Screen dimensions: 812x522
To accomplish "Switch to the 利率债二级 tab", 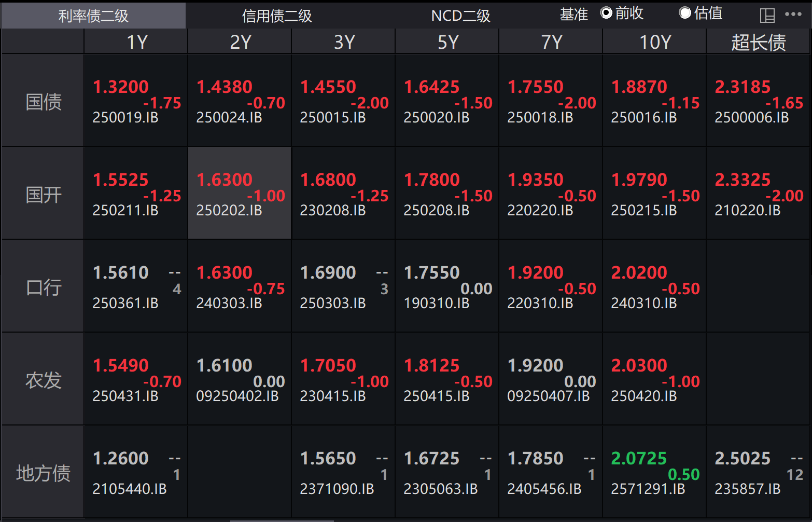I will (x=93, y=16).
